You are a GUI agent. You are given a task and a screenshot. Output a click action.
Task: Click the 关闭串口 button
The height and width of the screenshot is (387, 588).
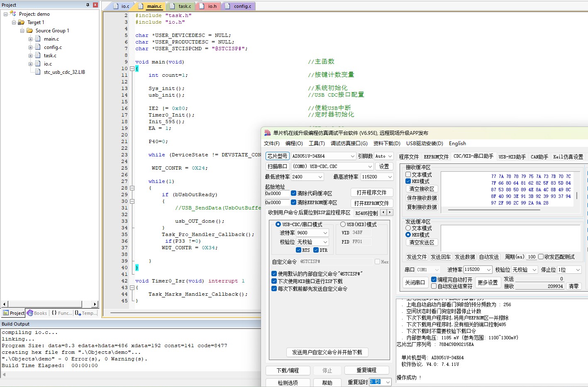click(x=415, y=282)
